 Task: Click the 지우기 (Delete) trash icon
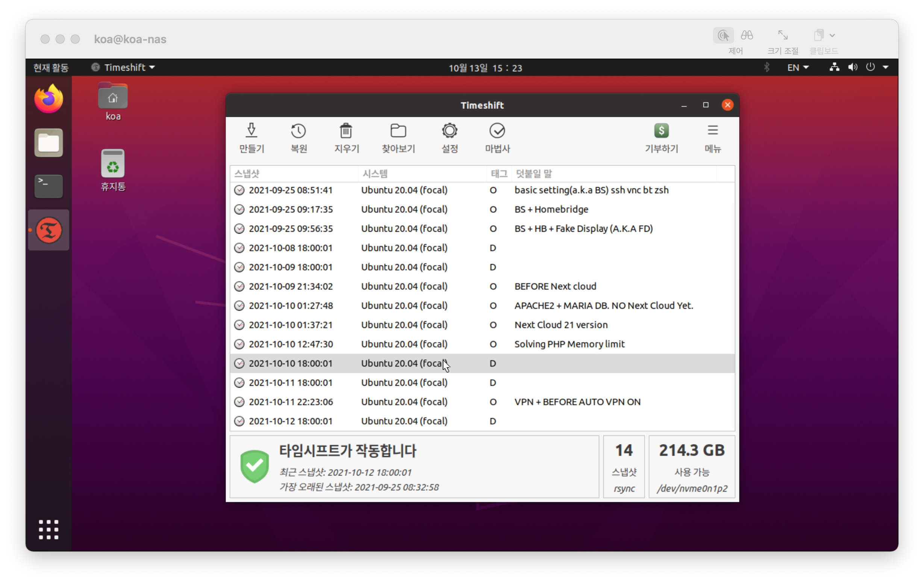[x=346, y=131]
